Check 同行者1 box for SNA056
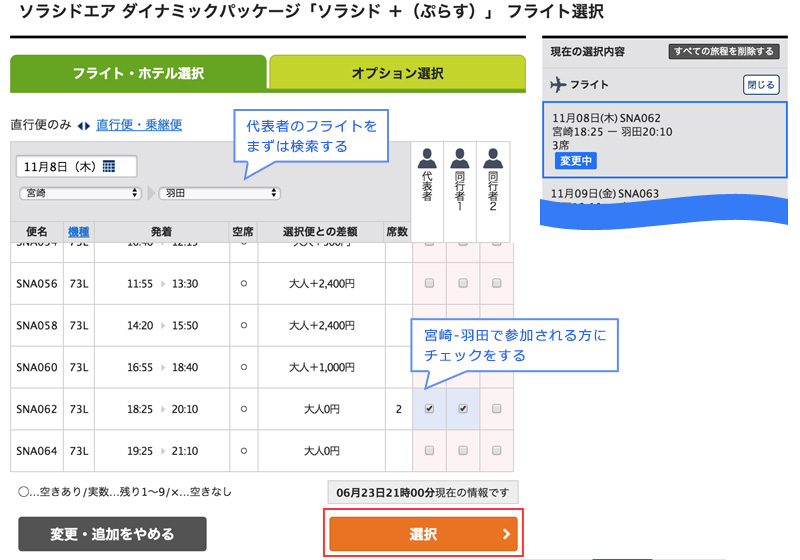Image resolution: width=800 pixels, height=560 pixels. tap(463, 283)
